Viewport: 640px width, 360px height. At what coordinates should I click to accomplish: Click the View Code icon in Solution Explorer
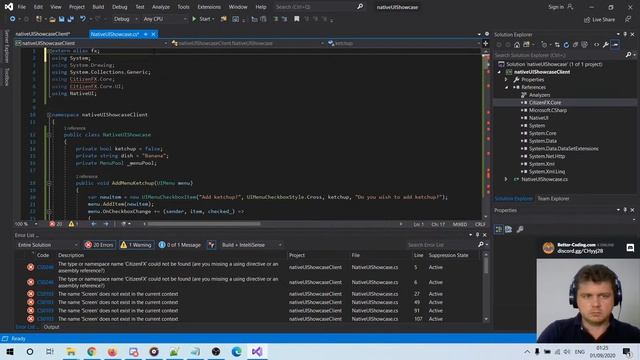click(x=596, y=45)
